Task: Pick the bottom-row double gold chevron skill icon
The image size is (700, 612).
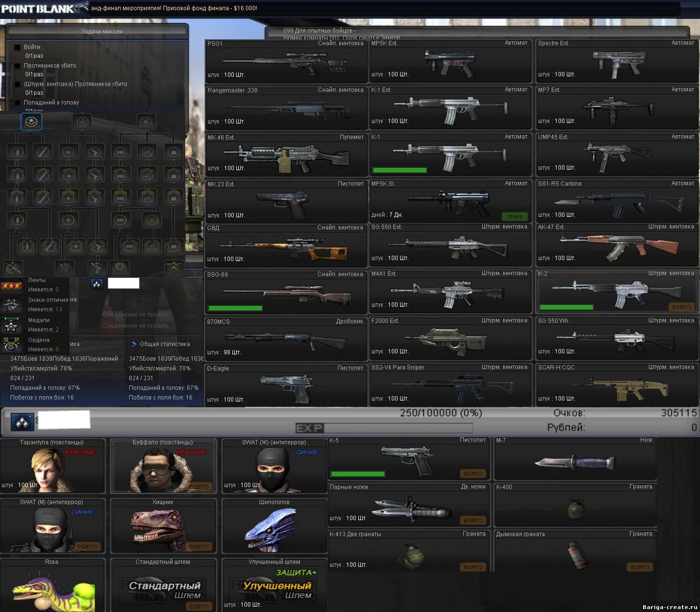Action: (174, 268)
